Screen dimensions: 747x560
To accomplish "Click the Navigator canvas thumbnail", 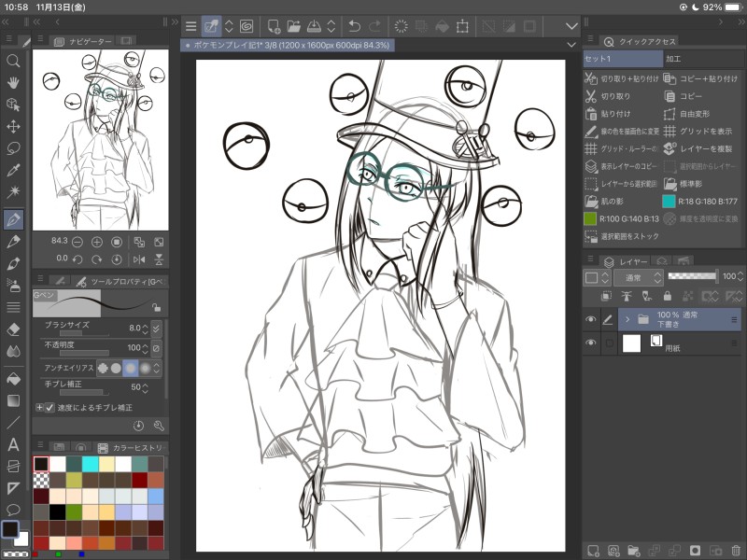I will [x=101, y=140].
